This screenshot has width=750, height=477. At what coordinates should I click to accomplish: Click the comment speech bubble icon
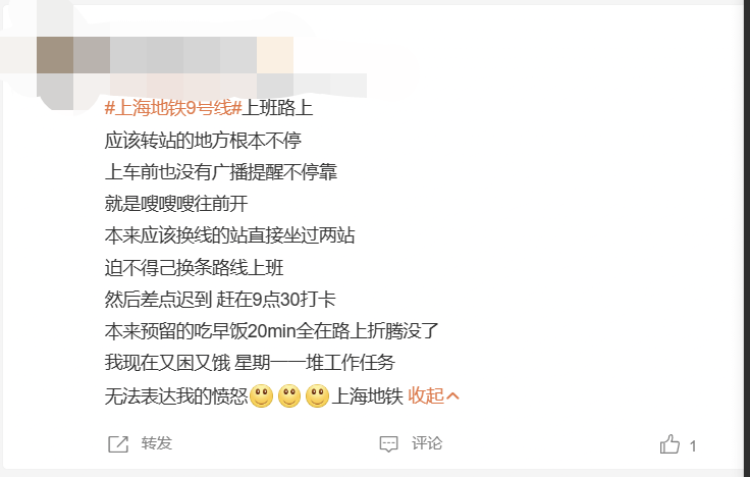point(388,444)
